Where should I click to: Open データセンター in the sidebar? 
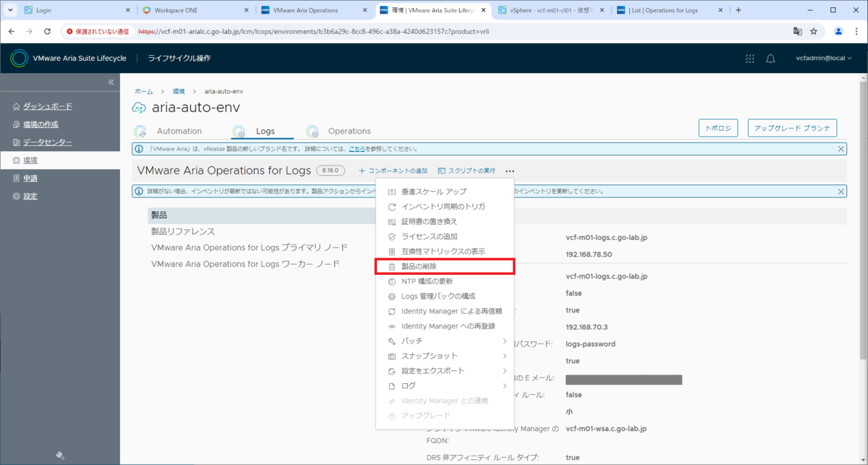(x=47, y=142)
